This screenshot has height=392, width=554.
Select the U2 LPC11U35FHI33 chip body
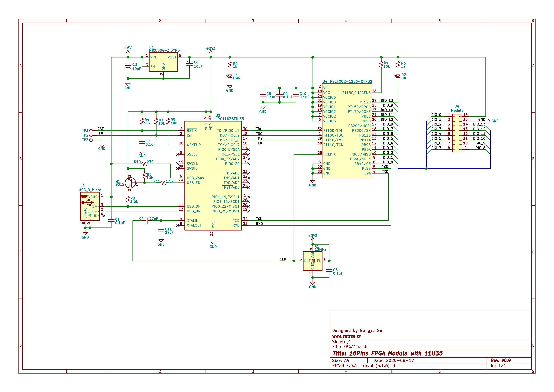pos(213,176)
